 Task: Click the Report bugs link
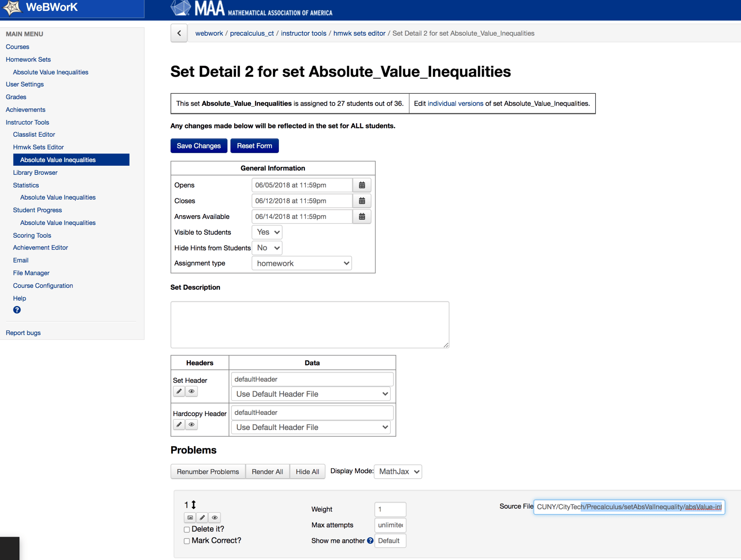(23, 333)
